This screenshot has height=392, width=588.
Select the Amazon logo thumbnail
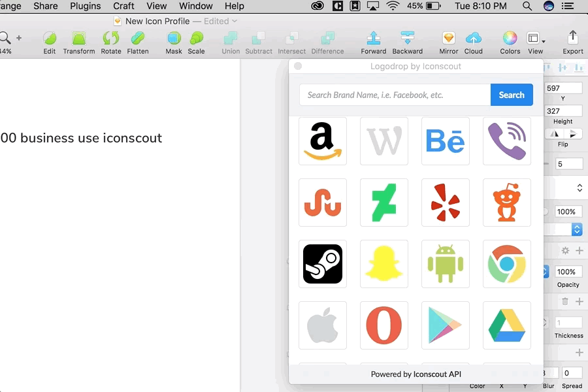[323, 141]
